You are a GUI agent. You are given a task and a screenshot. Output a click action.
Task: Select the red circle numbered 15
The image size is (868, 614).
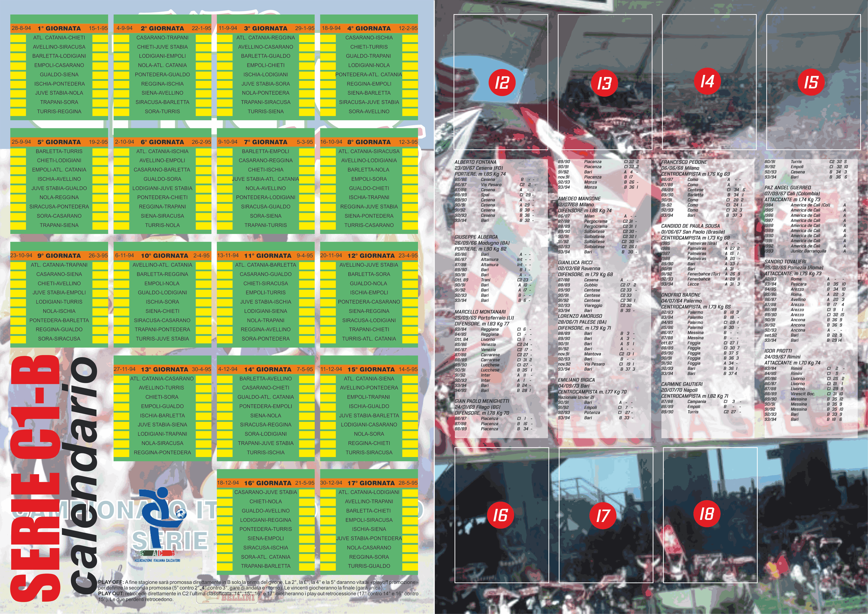coord(811,82)
